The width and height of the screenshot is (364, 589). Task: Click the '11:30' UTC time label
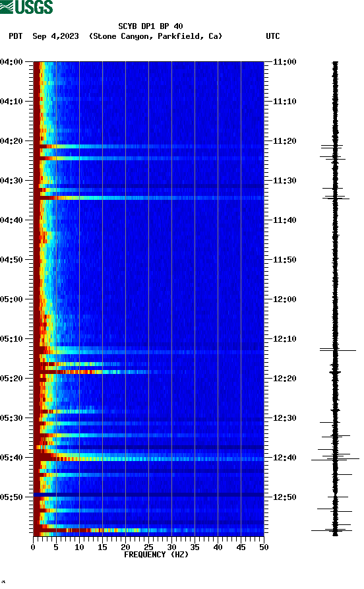coord(285,180)
